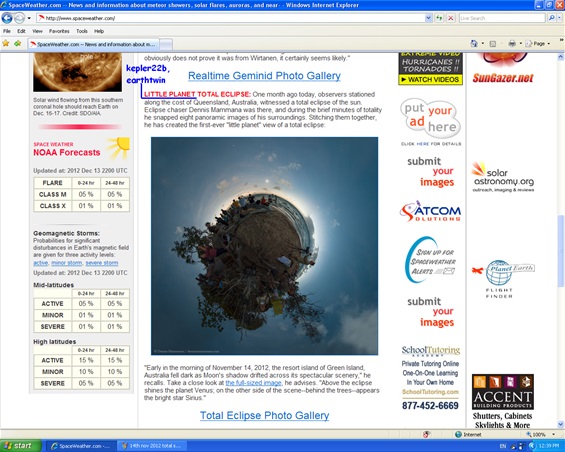The width and height of the screenshot is (565, 452).
Task: Click the browser Back arrow button
Action: click(x=7, y=18)
